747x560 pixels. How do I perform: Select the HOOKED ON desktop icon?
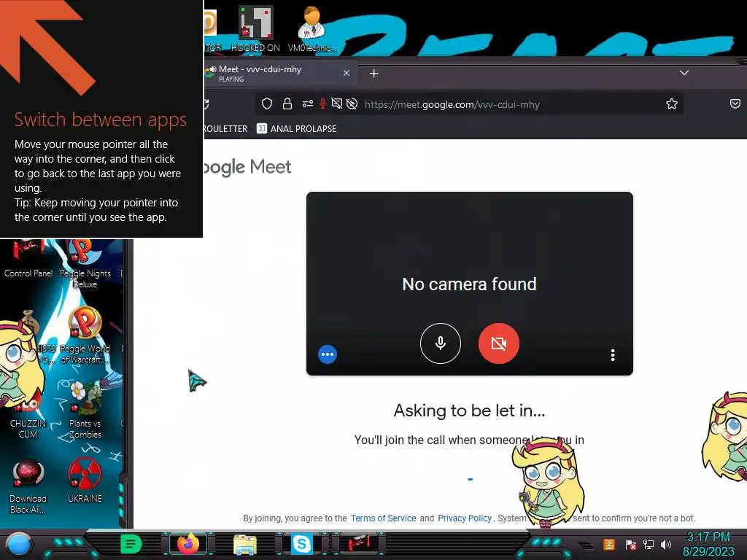[x=255, y=29]
